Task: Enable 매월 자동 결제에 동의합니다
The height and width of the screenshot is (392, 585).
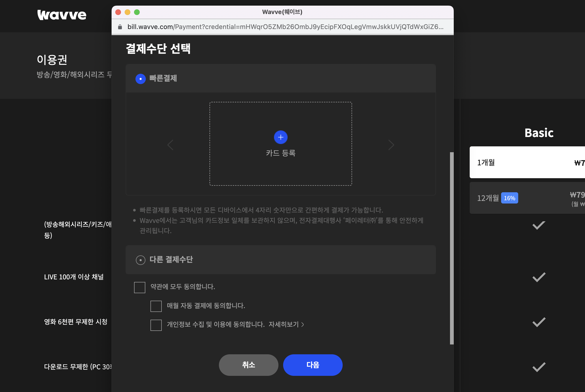Action: pos(156,306)
